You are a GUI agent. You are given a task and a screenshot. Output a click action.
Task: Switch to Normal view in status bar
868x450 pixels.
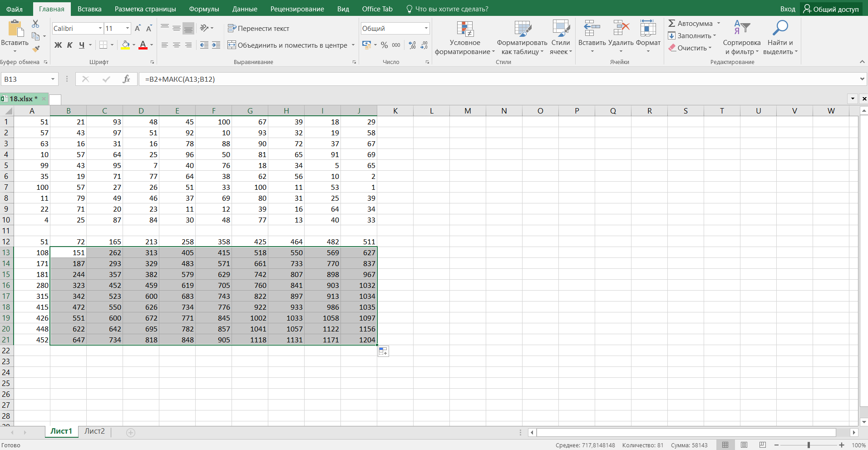click(x=725, y=445)
